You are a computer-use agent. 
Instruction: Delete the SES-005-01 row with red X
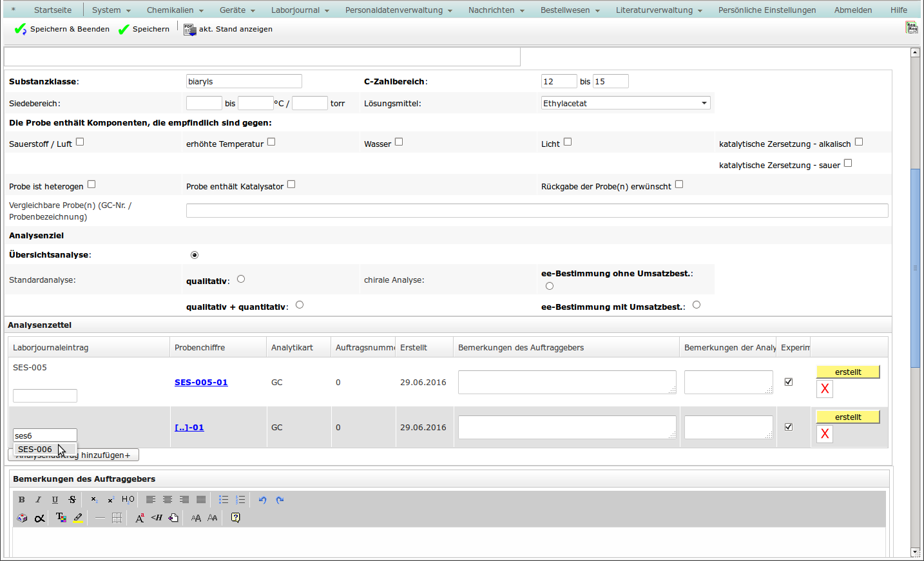coord(825,389)
